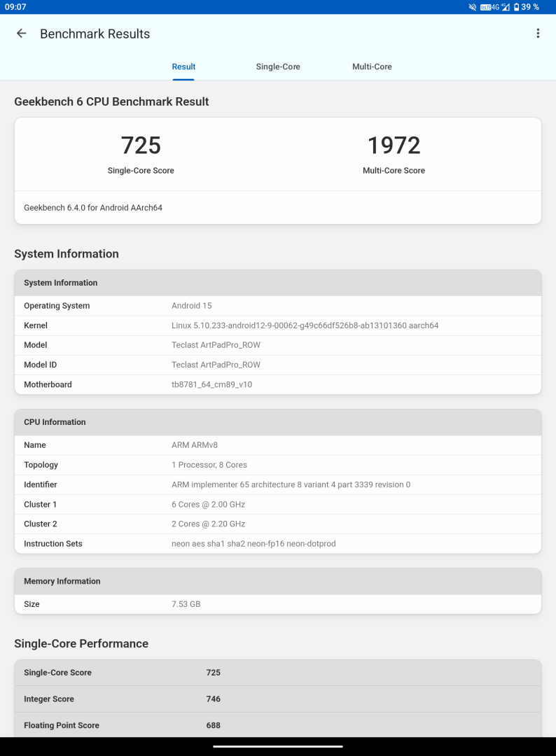Tap the Operating System row label
The height and width of the screenshot is (756, 556).
click(x=57, y=306)
